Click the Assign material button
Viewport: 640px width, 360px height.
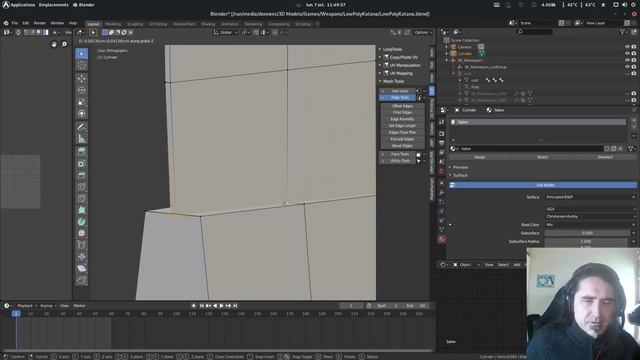point(480,157)
